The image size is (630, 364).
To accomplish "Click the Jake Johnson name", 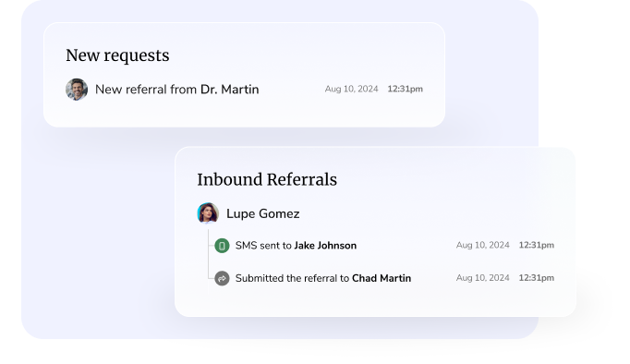I will (325, 246).
